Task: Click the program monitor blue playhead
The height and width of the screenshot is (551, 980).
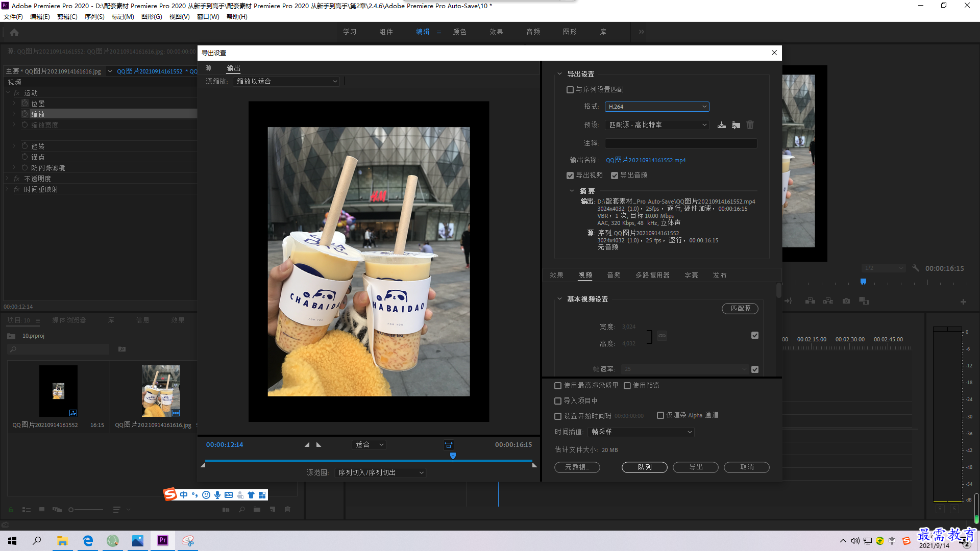Action: [863, 282]
